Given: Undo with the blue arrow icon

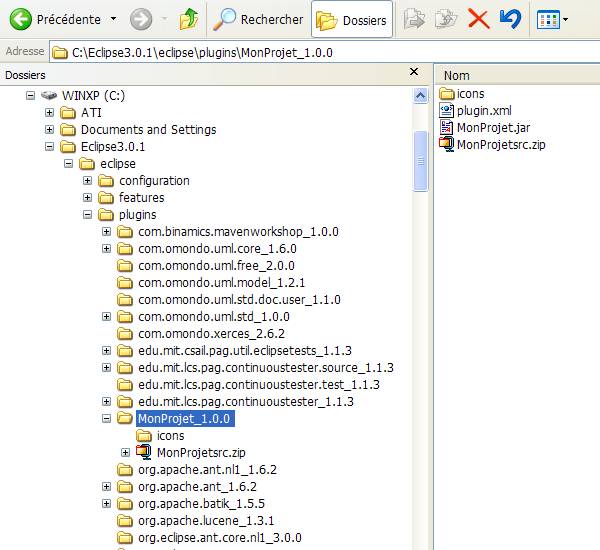Looking at the screenshot, I should tap(511, 19).
